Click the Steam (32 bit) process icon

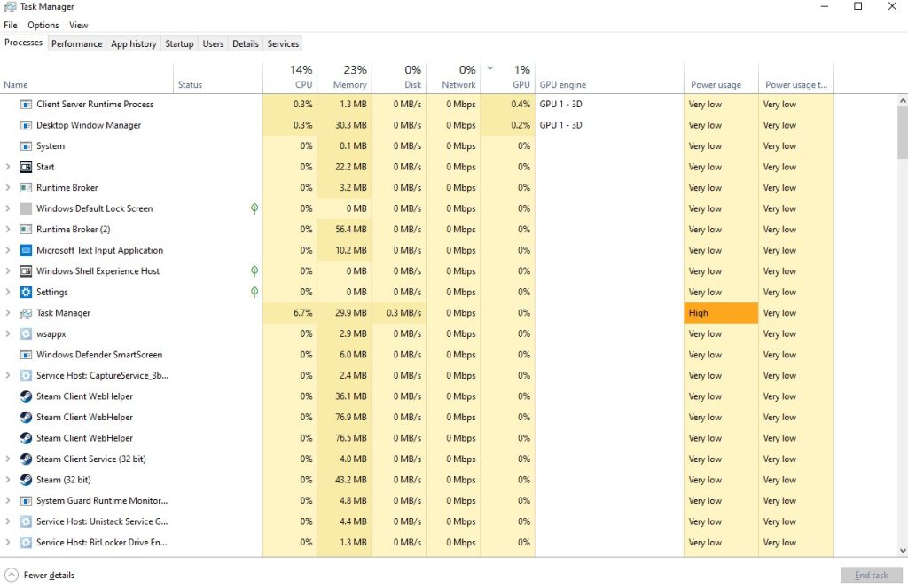point(26,480)
